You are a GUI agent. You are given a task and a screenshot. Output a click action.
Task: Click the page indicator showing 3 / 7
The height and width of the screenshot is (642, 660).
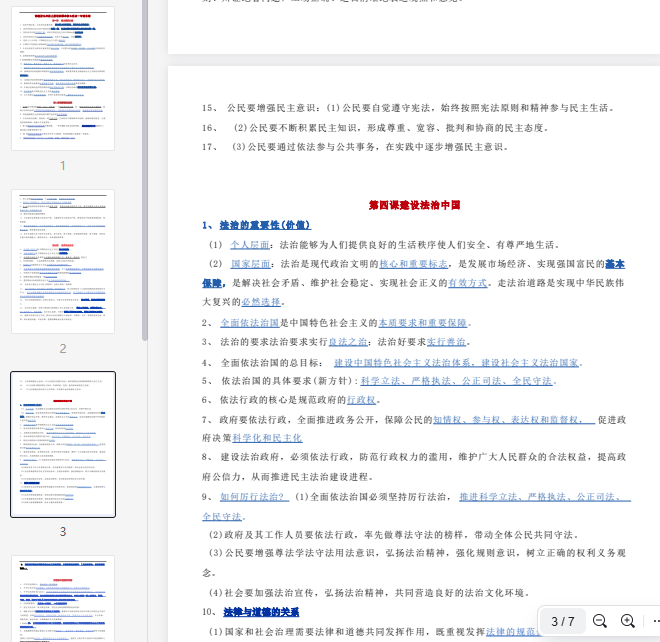click(563, 621)
